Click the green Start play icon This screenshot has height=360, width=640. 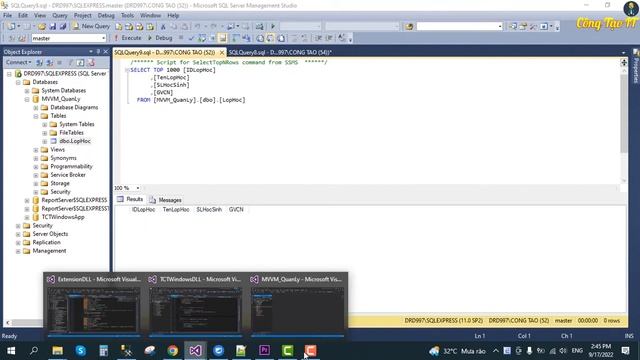[x=273, y=27]
